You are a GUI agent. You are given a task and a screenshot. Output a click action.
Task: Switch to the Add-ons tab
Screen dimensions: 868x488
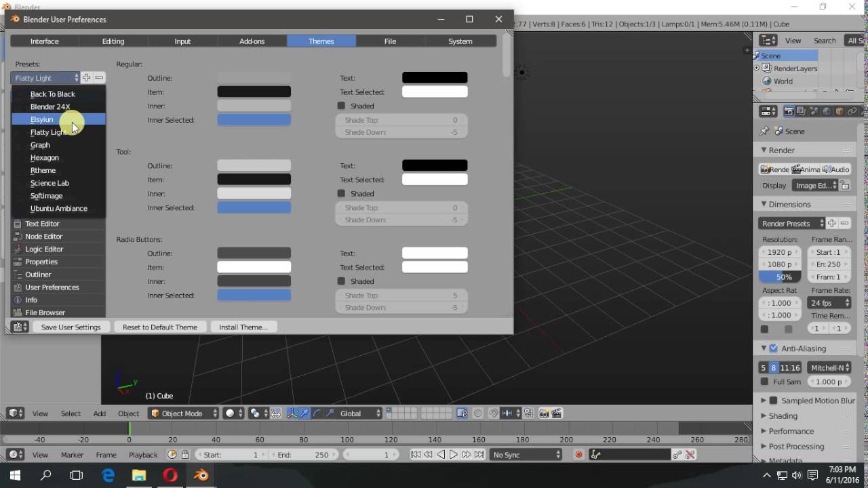(252, 41)
